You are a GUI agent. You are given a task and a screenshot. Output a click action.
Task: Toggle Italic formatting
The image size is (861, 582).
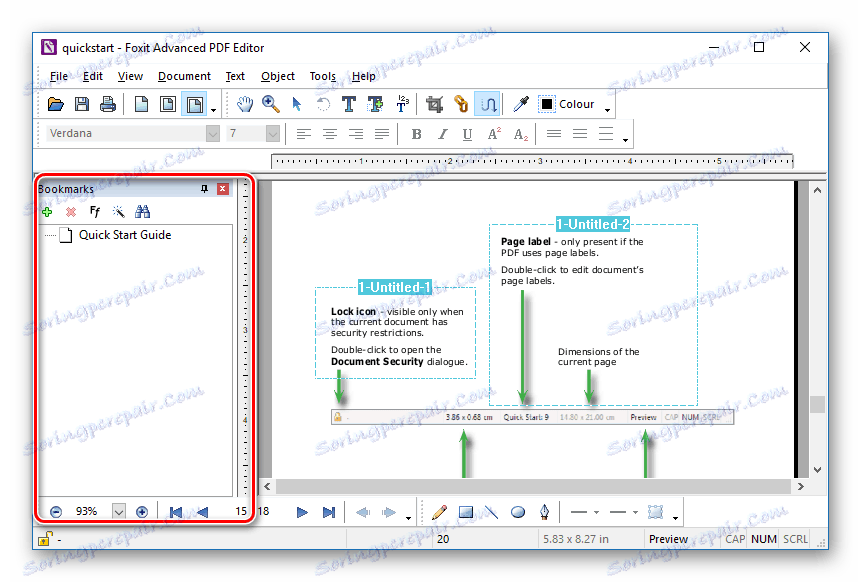tap(442, 133)
